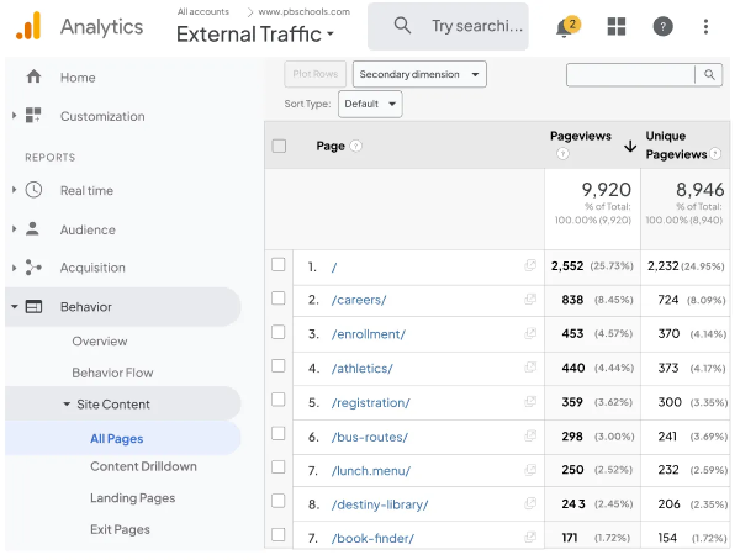
Task: Check the select-all checkbox in table header
Action: coord(279,146)
